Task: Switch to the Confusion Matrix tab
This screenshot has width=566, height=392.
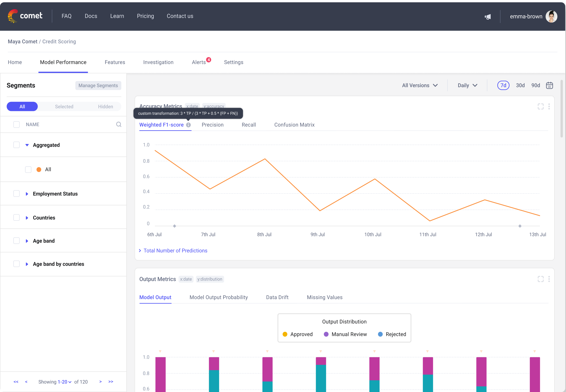Action: click(x=294, y=125)
